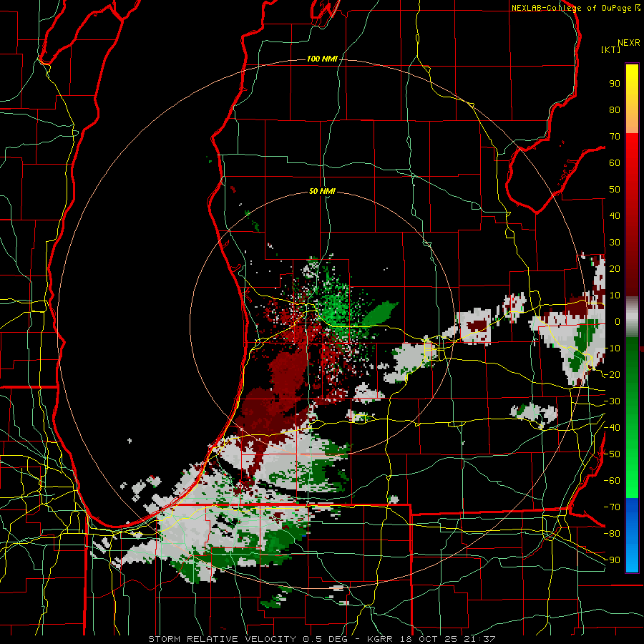644x644 pixels.
Task: Select the positive 80 knots scale label
Action: (615, 110)
